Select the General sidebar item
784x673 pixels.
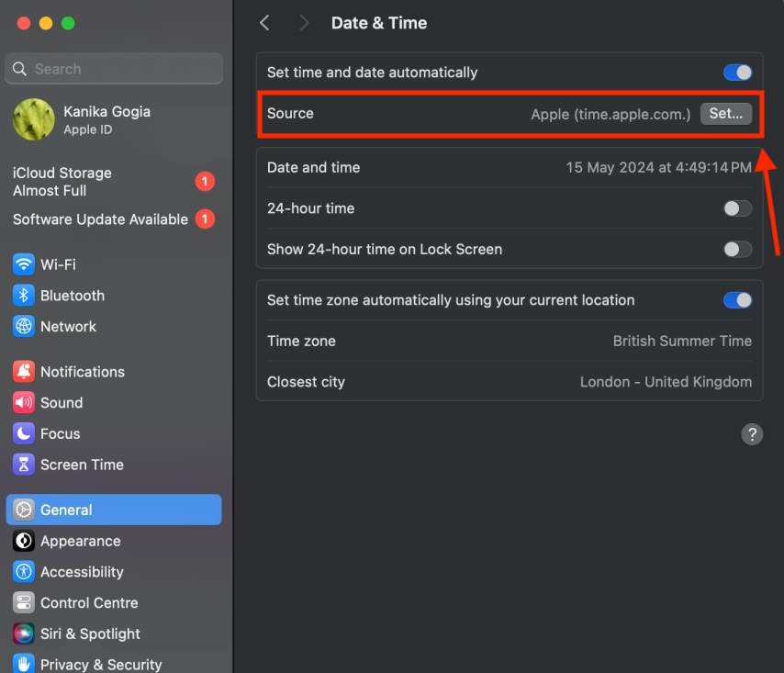coord(67,510)
